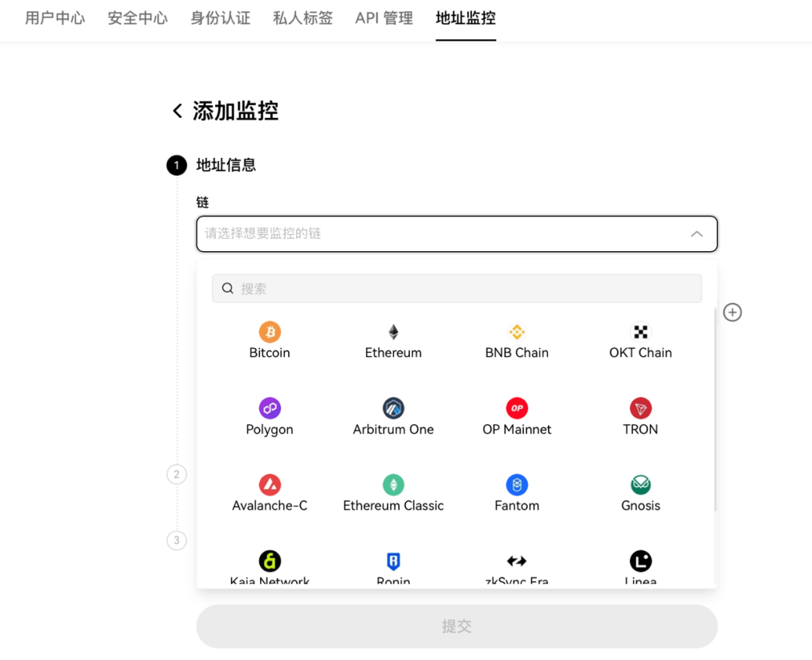Click the Ethereum Classic label text
Viewport: 812px width, 660px height.
pos(393,506)
